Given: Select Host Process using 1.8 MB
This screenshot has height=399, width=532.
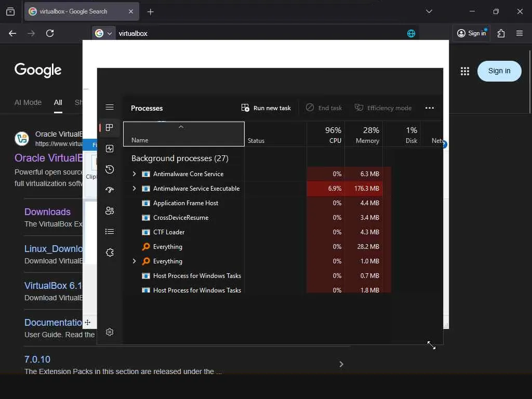Looking at the screenshot, I should [197, 290].
